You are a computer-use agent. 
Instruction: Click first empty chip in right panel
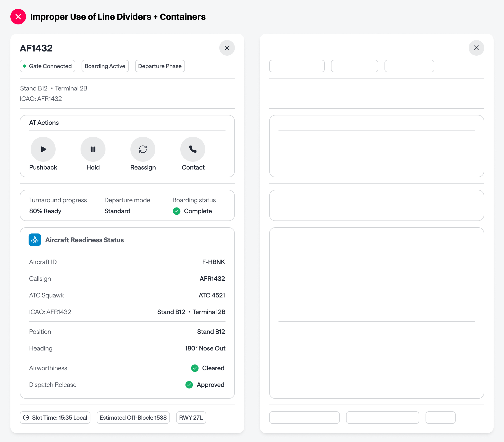pyautogui.click(x=297, y=66)
